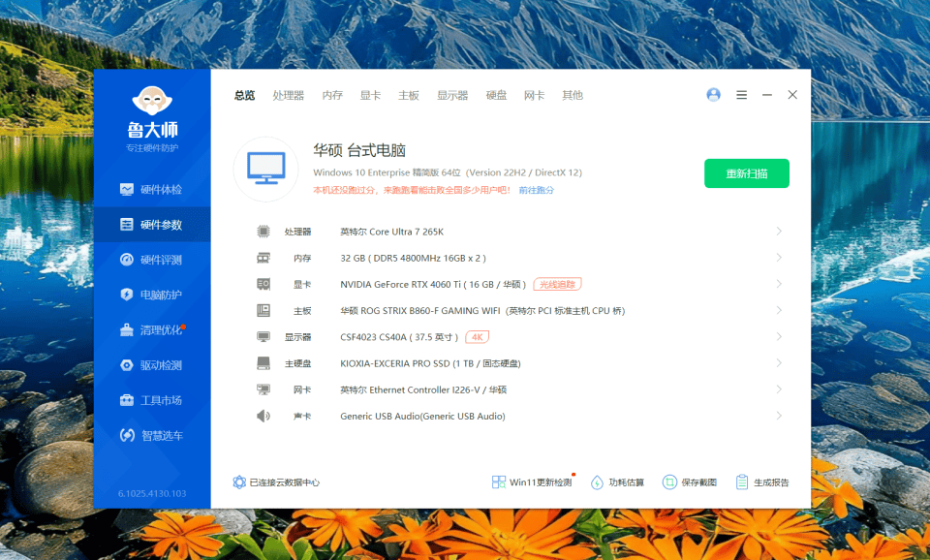Click 生成报告 button

pyautogui.click(x=762, y=482)
